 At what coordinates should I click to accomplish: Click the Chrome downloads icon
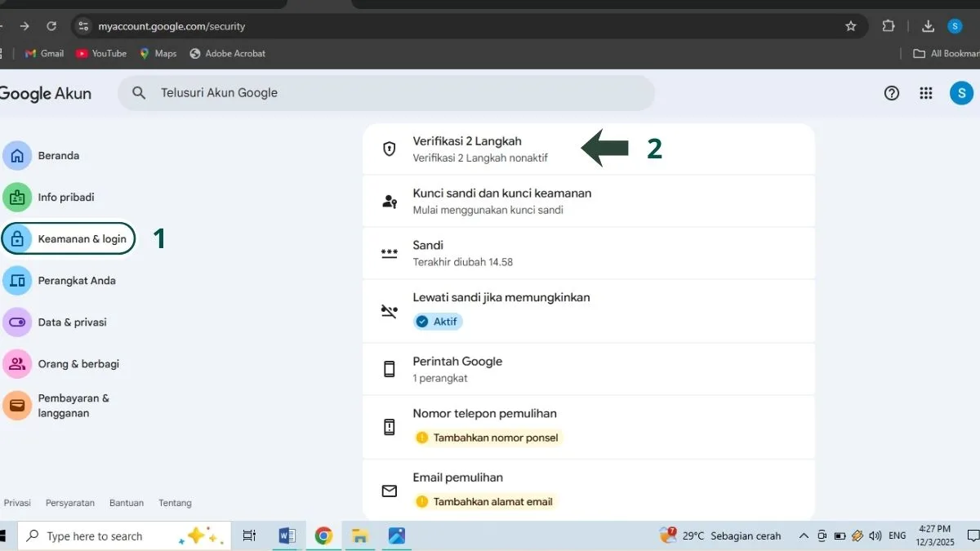[928, 26]
